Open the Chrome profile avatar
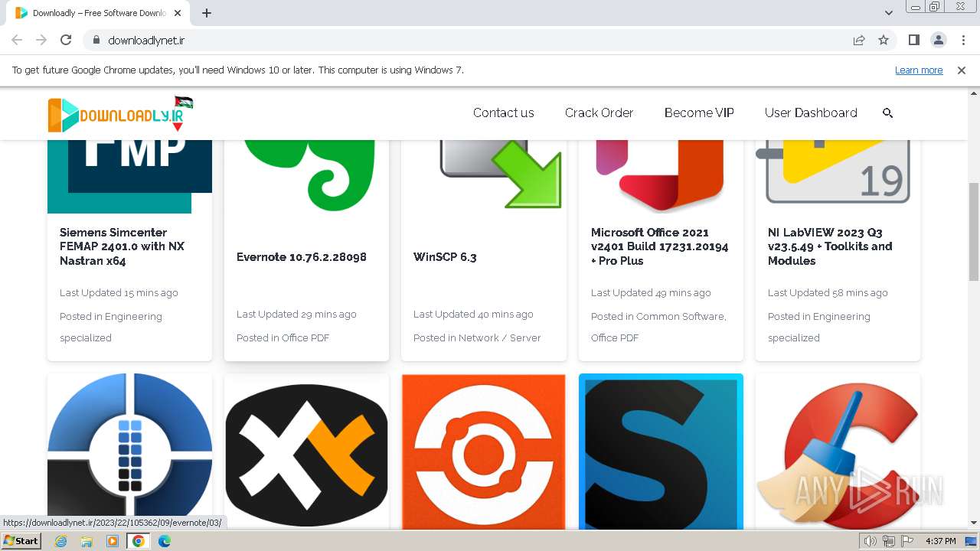Screen dimensions: 980x551 [938, 40]
